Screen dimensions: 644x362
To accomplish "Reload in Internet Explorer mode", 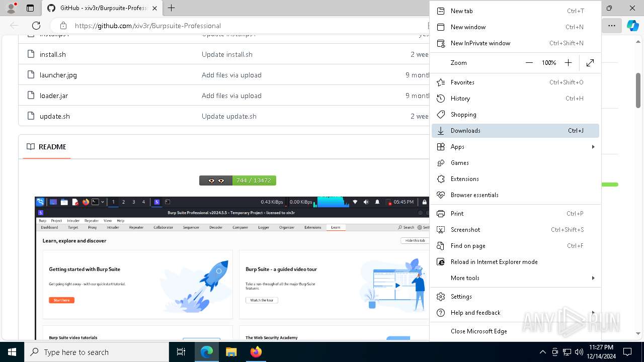I will 515,262.
